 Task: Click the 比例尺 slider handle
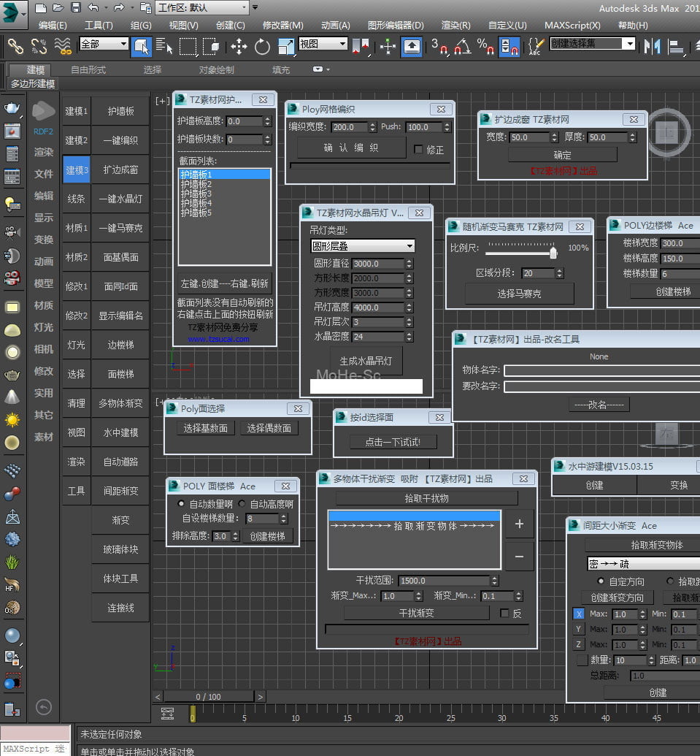pyautogui.click(x=553, y=253)
